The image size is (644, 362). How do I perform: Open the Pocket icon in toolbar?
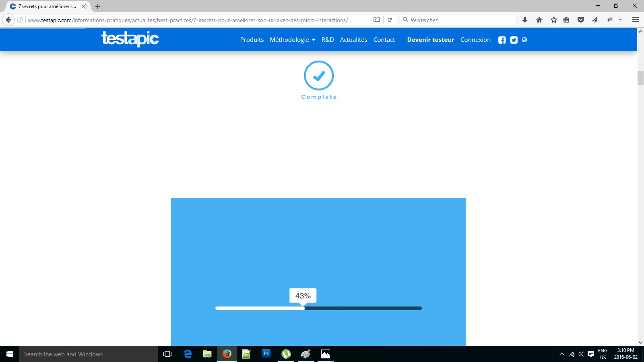coord(581,20)
